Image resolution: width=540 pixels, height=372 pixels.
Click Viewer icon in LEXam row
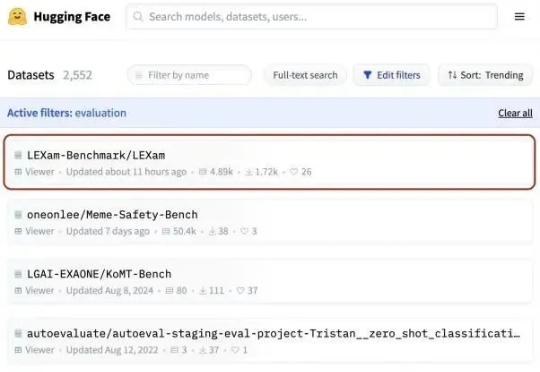tap(18, 172)
